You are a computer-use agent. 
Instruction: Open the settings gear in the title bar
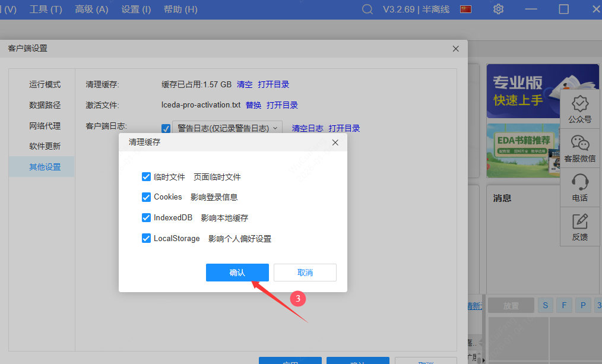(x=498, y=9)
